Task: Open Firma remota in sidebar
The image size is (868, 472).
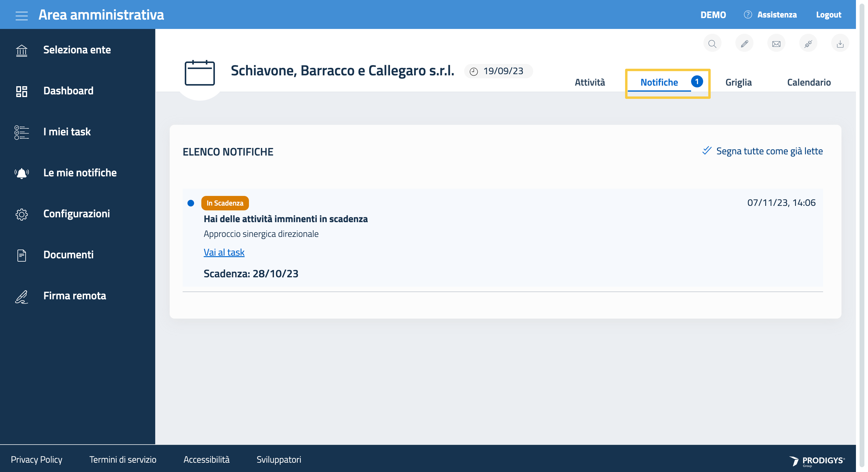Action: pos(74,296)
